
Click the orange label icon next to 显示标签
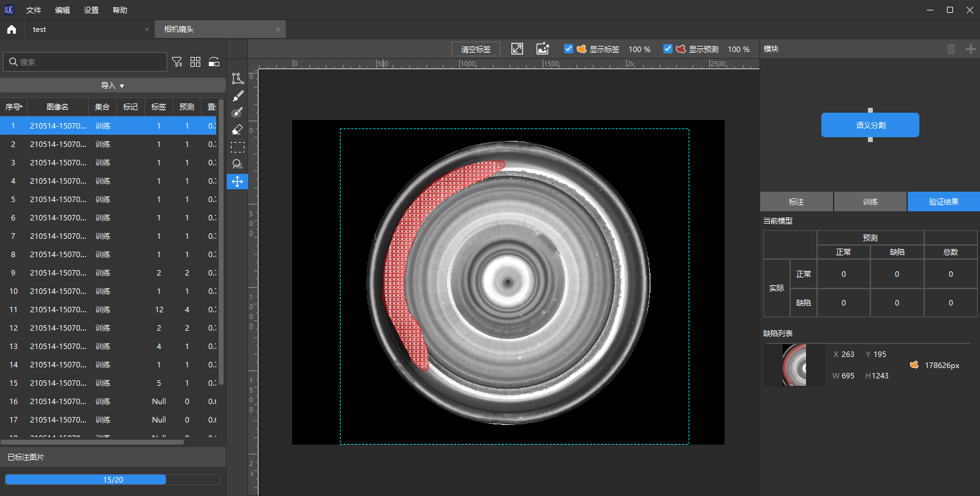pyautogui.click(x=582, y=49)
